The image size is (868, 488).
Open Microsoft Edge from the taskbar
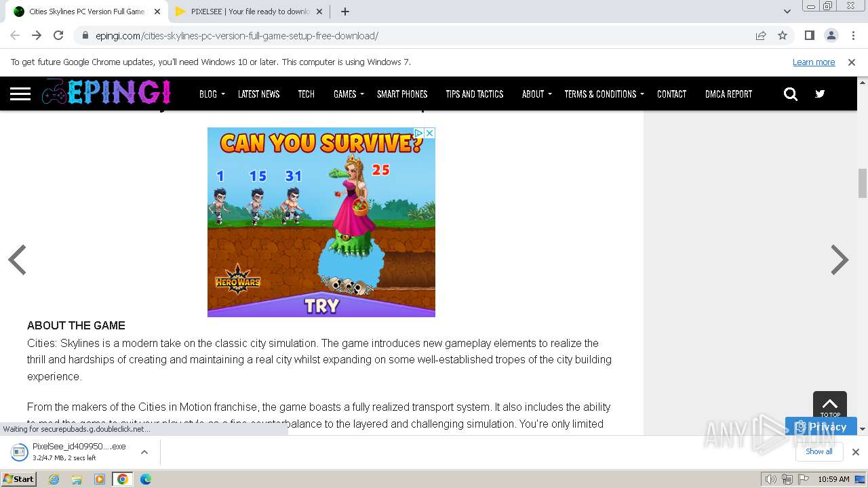(145, 479)
